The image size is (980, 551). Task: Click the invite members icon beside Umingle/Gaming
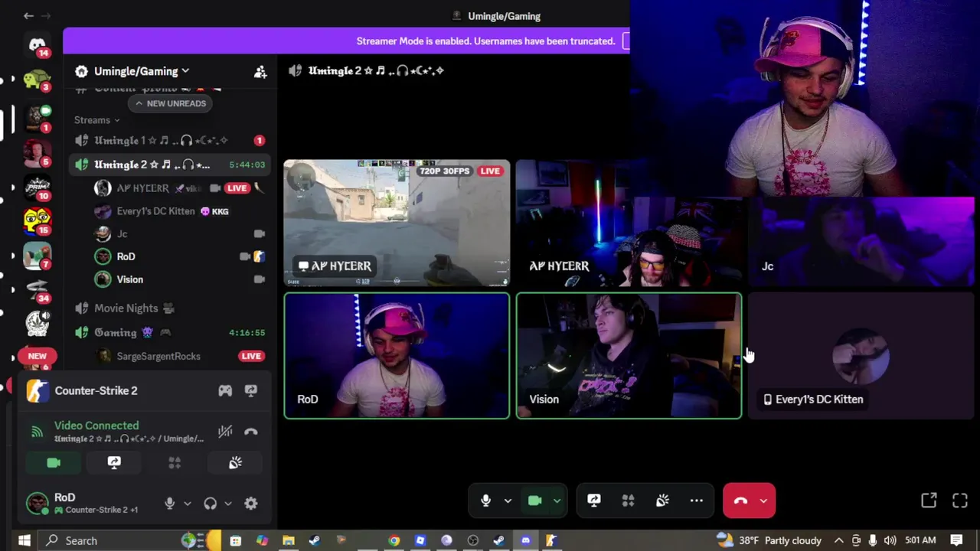[x=260, y=71]
